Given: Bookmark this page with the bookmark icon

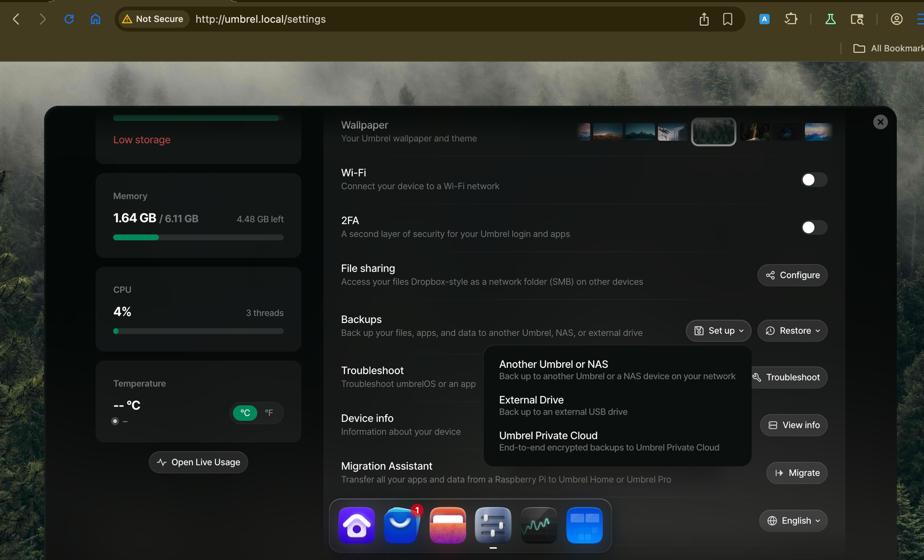Looking at the screenshot, I should coord(727,19).
